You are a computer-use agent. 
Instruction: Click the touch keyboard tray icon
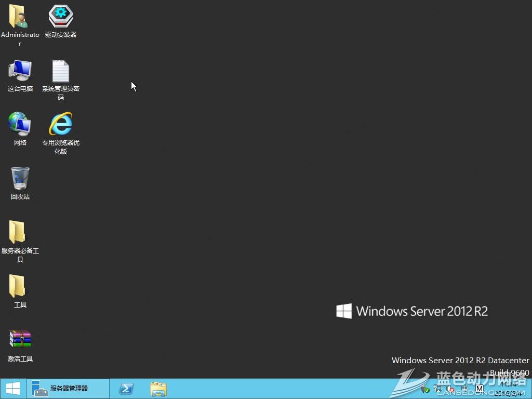[465, 389]
